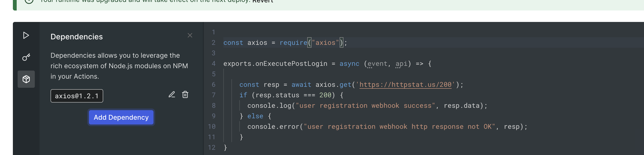Viewport: 644px width, 155px height.
Task: Open the Test (play) panel icon
Action: coord(26,35)
